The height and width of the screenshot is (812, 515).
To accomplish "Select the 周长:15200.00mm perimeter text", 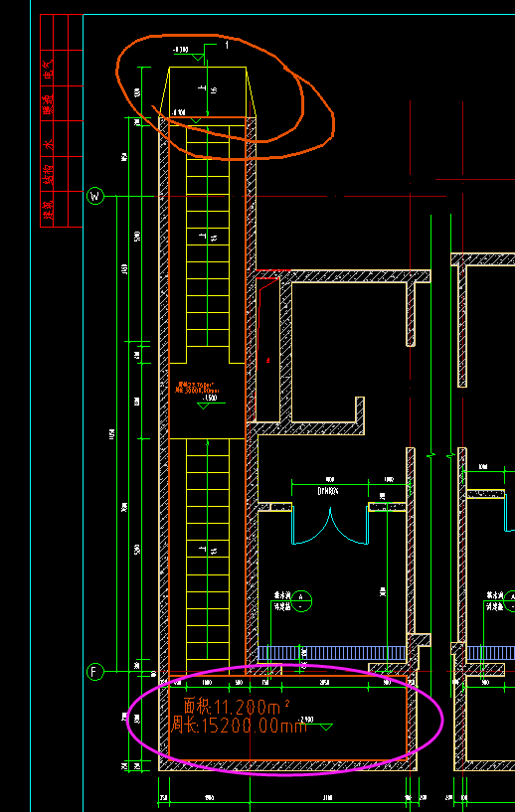I will tap(239, 726).
